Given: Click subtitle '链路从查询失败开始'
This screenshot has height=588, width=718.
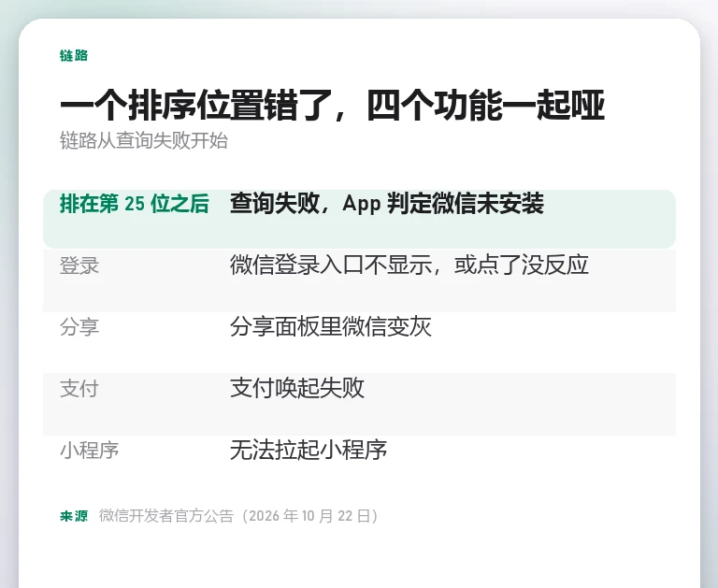Looking at the screenshot, I should [x=144, y=140].
